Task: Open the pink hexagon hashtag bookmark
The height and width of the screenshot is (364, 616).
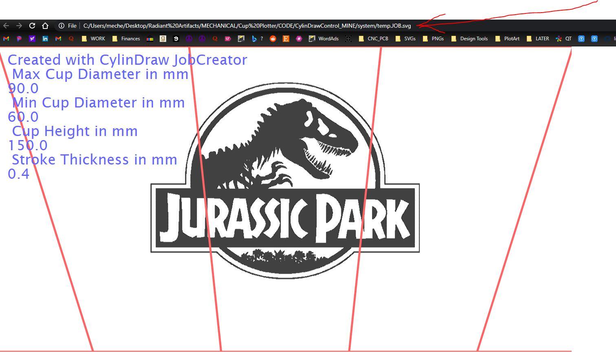Action: (x=299, y=39)
